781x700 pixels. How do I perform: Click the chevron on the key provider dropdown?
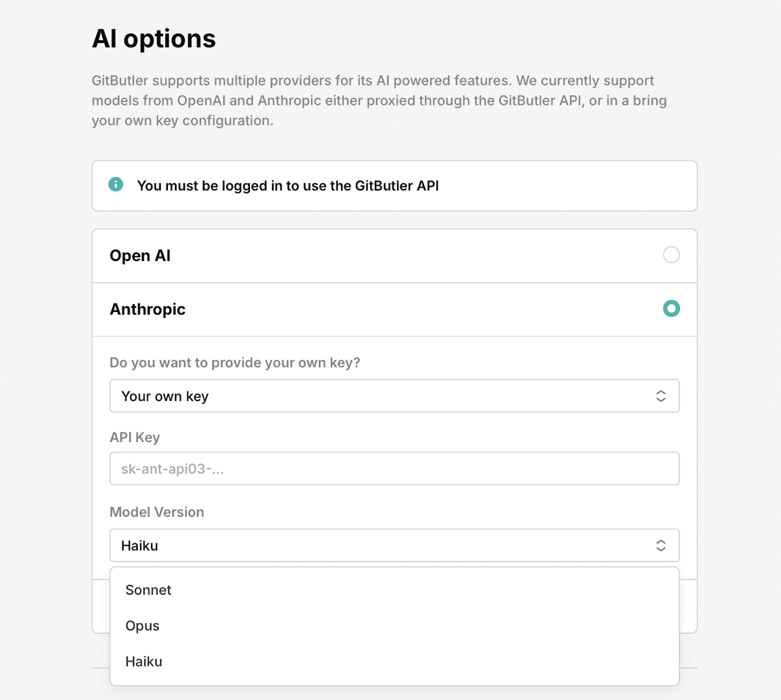[661, 395]
